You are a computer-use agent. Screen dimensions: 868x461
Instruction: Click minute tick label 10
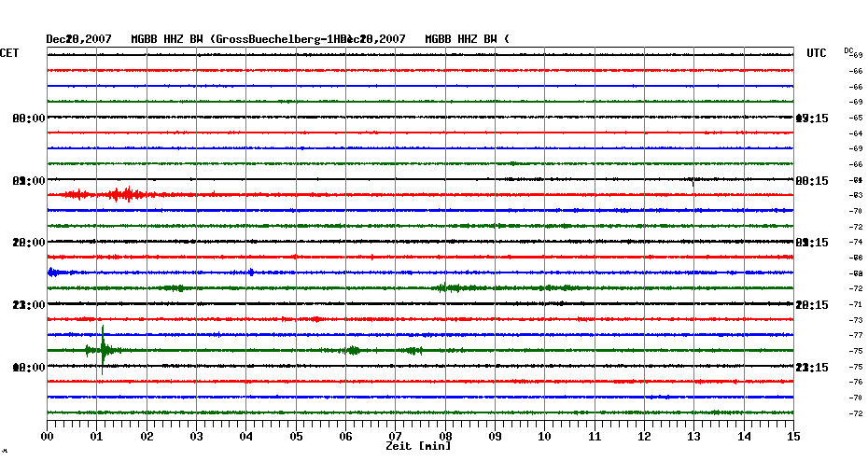545,437
